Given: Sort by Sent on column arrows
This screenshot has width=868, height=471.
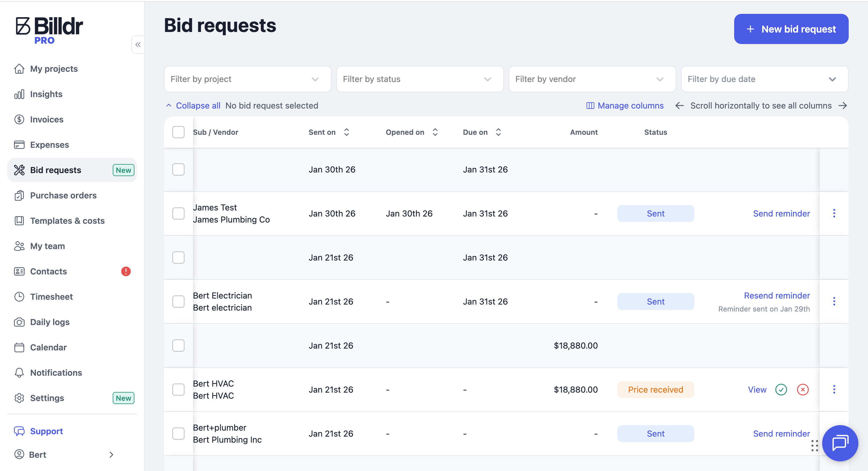Looking at the screenshot, I should pos(346,132).
